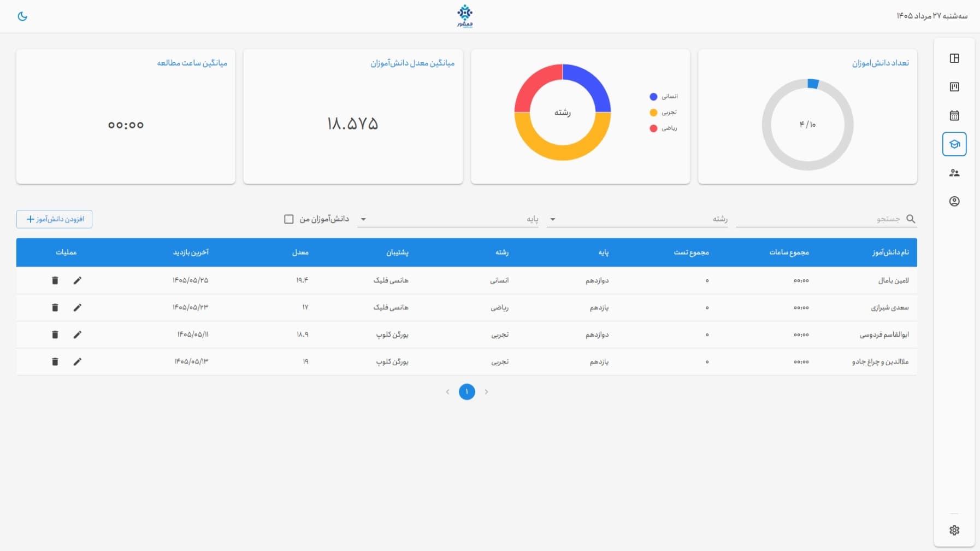
Task: Sort by مجموع ساعات column header
Action: [x=789, y=252]
